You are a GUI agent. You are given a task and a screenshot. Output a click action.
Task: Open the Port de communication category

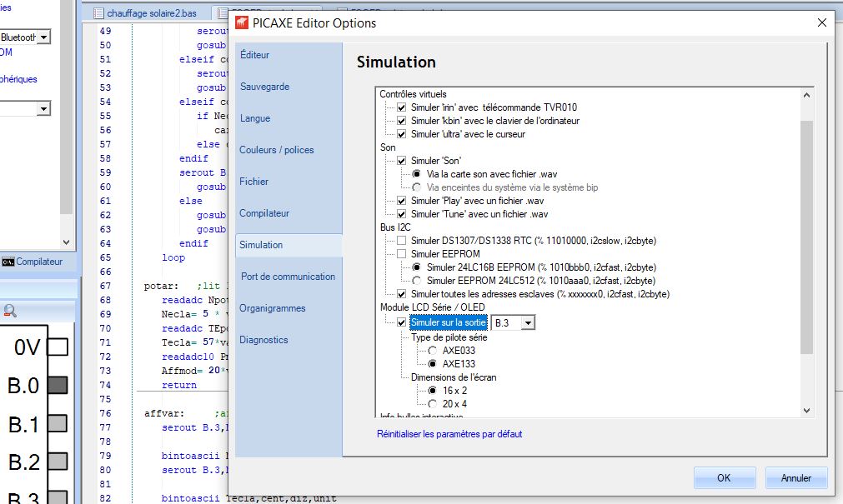tap(288, 277)
